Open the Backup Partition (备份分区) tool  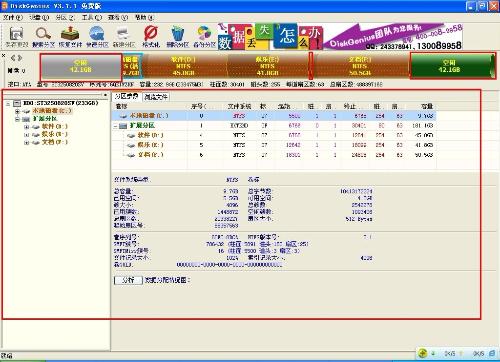[204, 37]
